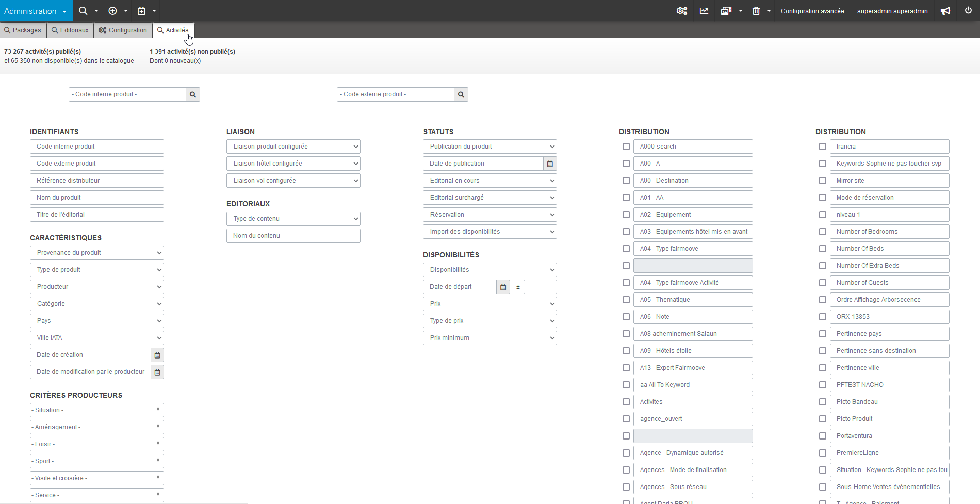Viewport: 980px width, 504px height.
Task: Open the Provenance du produit dropdown
Action: click(97, 253)
